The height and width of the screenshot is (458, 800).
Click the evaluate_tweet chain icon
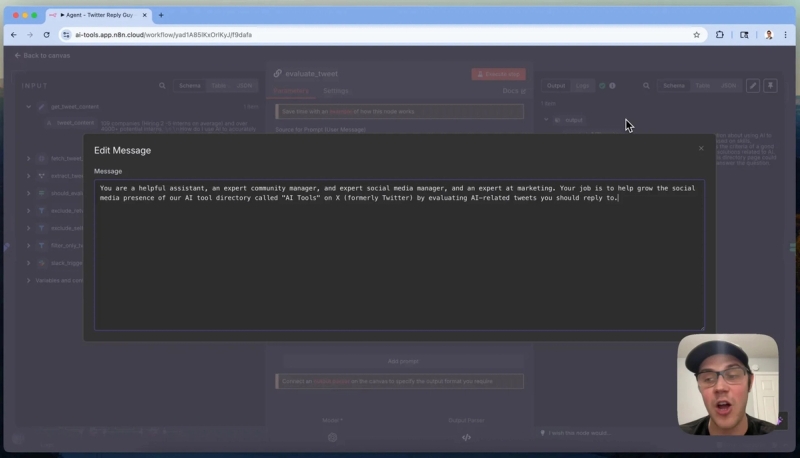(x=278, y=73)
